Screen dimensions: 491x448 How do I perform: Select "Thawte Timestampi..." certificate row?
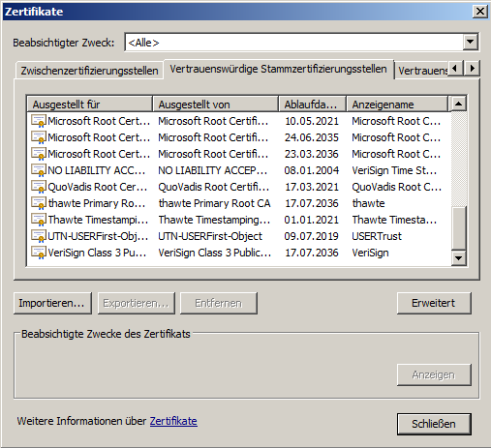(239, 220)
